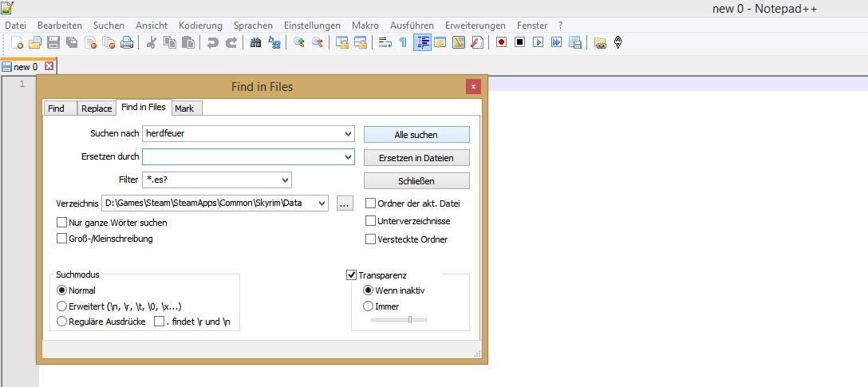Screen dimensions: 868x387
Task: Select the Reguläre Ausdrücke search mode
Action: point(62,322)
